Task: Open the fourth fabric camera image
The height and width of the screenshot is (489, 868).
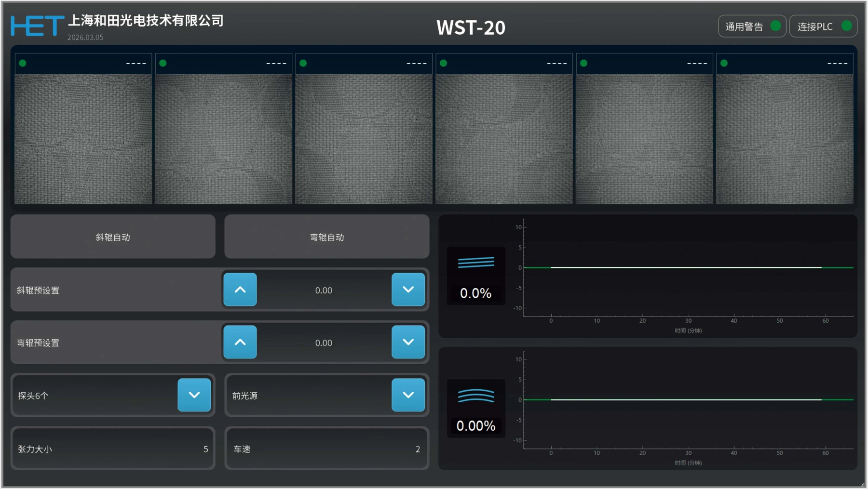Action: [x=504, y=139]
